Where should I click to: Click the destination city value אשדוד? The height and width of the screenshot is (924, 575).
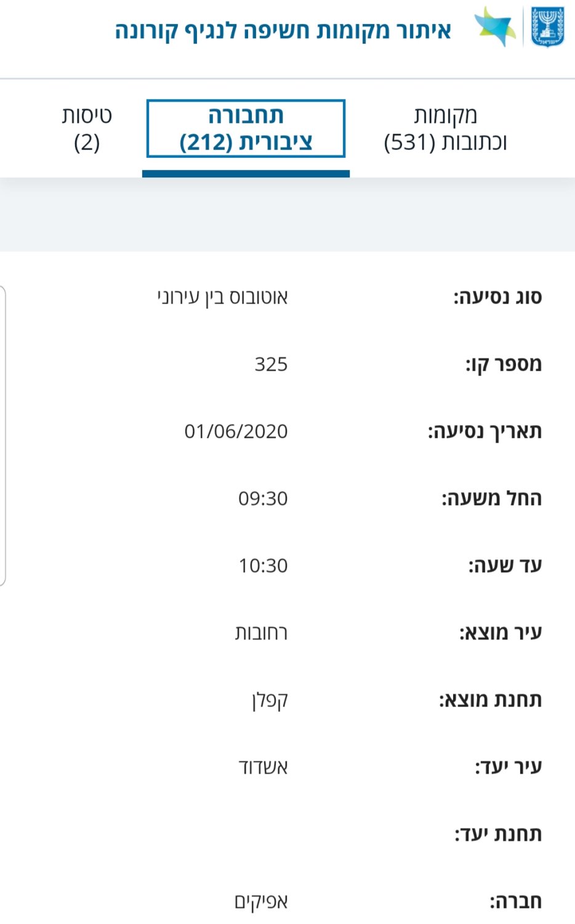click(263, 768)
